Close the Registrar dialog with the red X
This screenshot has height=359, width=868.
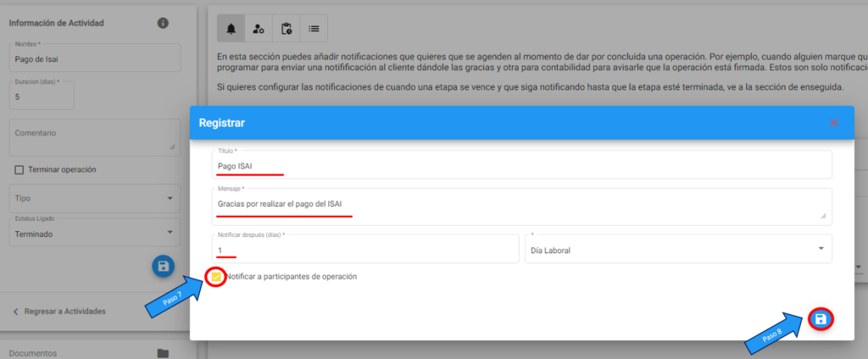(834, 123)
